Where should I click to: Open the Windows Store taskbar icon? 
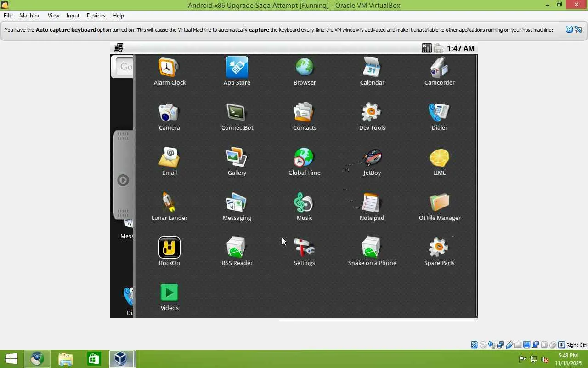[x=94, y=359]
